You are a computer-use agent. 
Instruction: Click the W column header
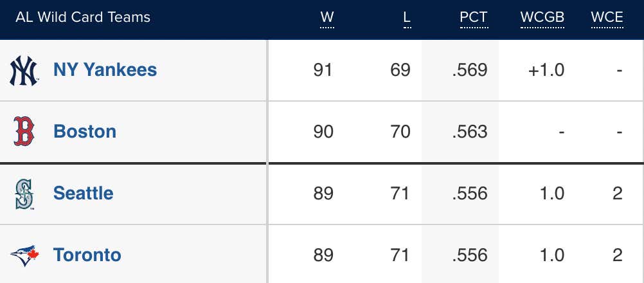tap(327, 17)
